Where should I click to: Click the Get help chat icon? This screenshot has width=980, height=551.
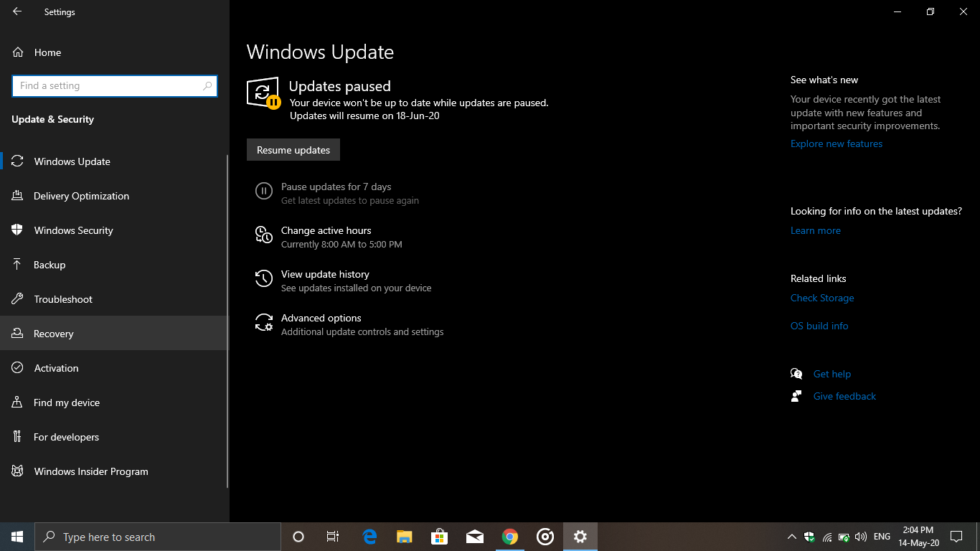click(x=796, y=374)
